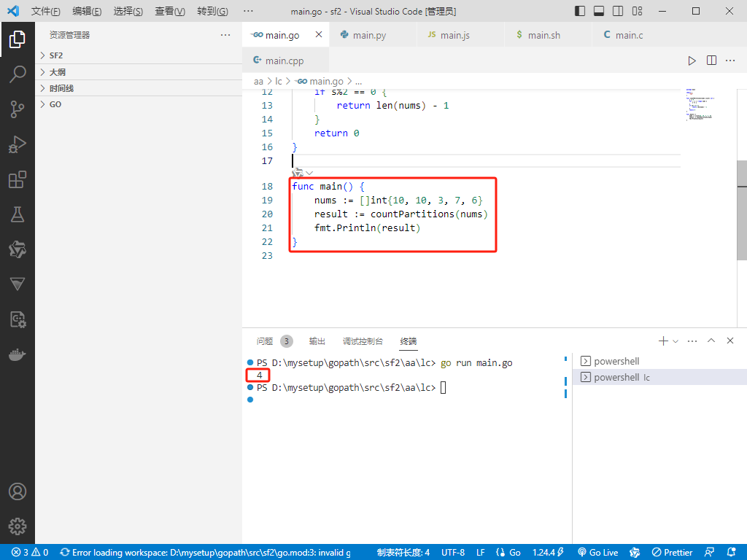Open the Manage gear settings
747x560 pixels.
pos(18,526)
